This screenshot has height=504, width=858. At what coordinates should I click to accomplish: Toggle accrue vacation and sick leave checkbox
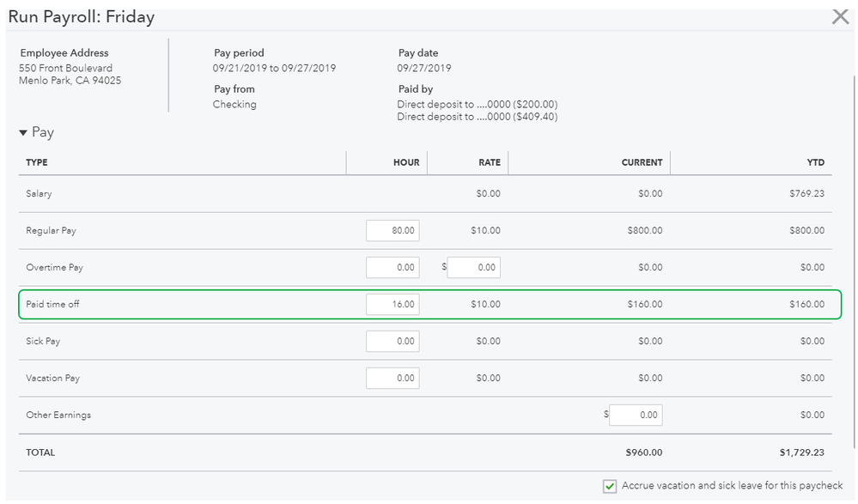[x=609, y=486]
